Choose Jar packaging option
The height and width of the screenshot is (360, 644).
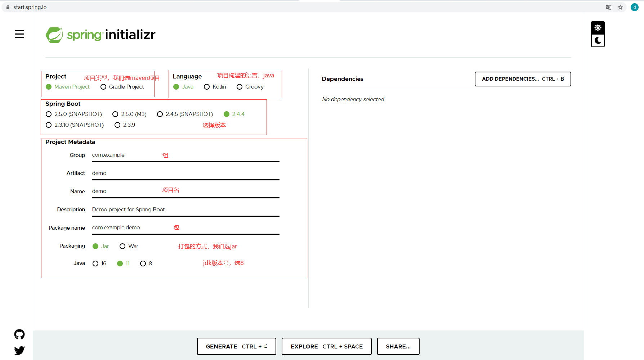coord(101,246)
